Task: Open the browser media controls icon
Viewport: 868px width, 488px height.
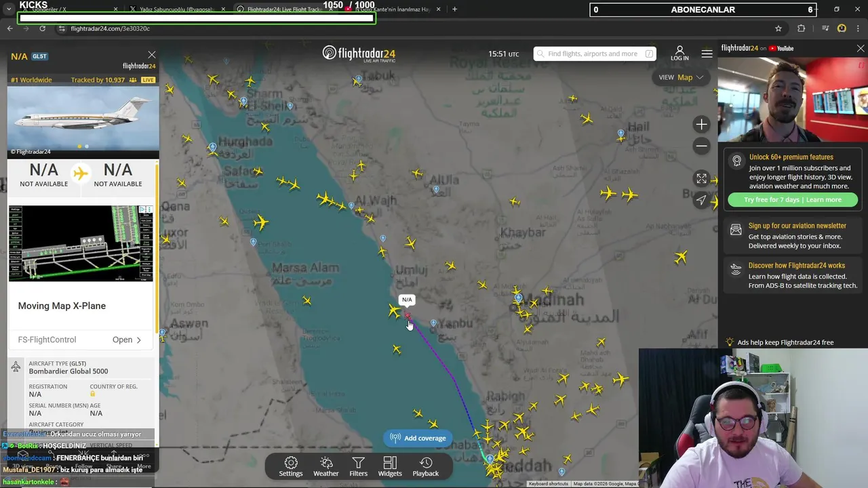Action: (x=825, y=28)
